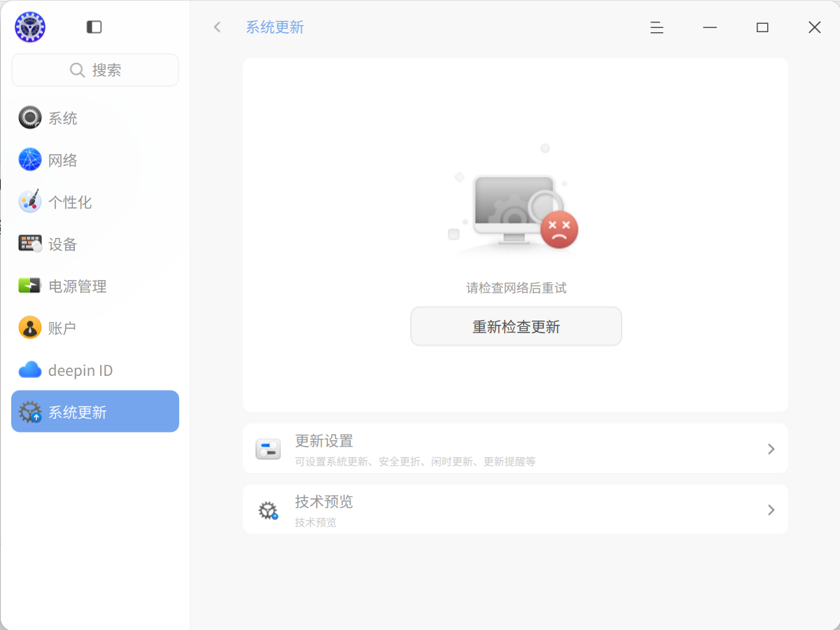Click the 账户 user avatar icon
This screenshot has width=840, height=630.
click(30, 328)
